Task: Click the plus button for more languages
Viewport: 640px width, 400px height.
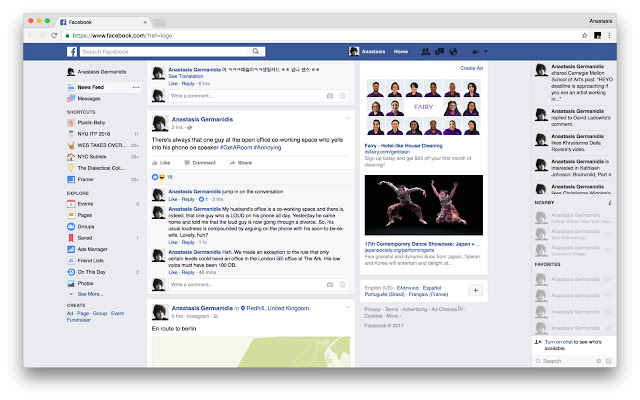Action: pos(475,290)
